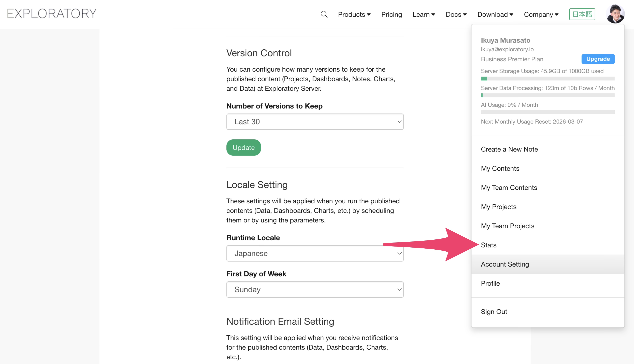Select Stats from the user menu
Viewport: 634px width, 364px height.
pos(489,245)
